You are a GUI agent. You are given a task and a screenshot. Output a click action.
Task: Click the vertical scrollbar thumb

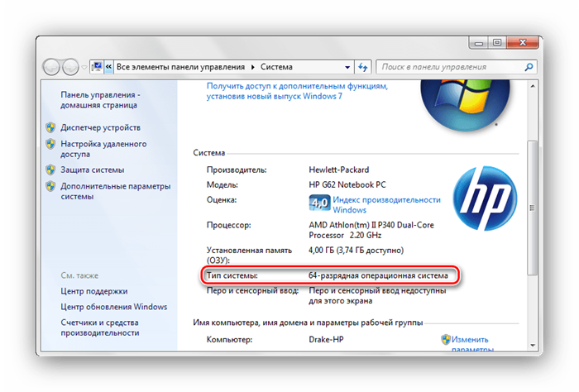(533, 208)
